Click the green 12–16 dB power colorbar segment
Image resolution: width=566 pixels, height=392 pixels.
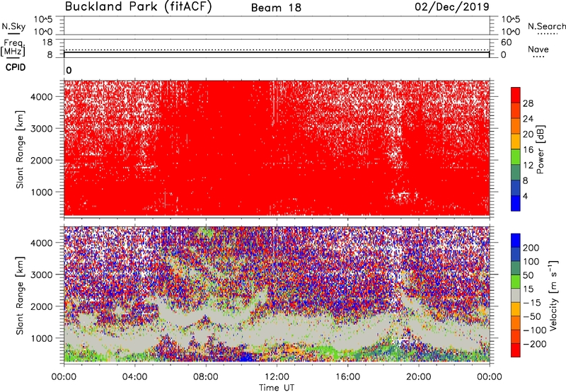click(x=516, y=157)
